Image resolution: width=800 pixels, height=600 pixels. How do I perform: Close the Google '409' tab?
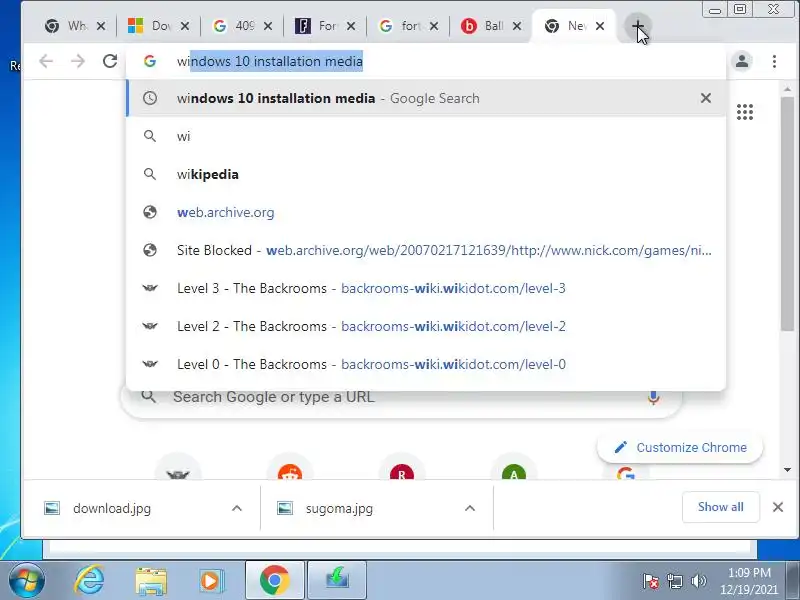268,26
